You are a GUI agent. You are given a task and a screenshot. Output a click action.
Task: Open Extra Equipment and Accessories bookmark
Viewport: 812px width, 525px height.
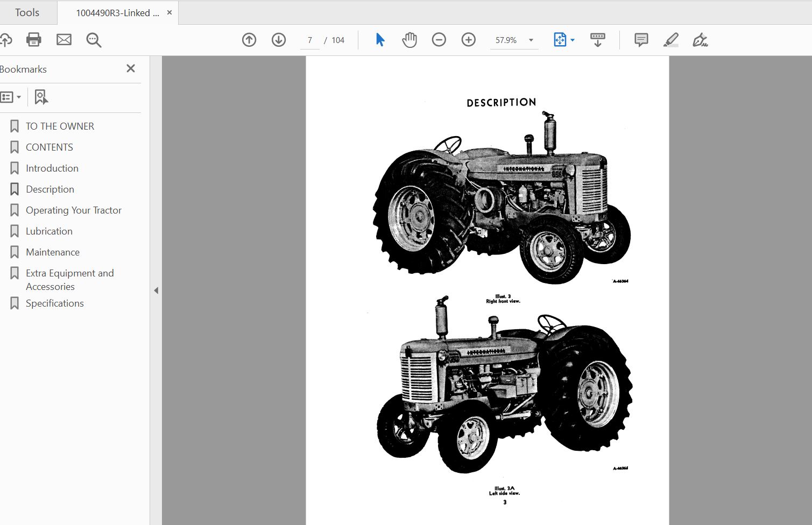[x=70, y=280]
